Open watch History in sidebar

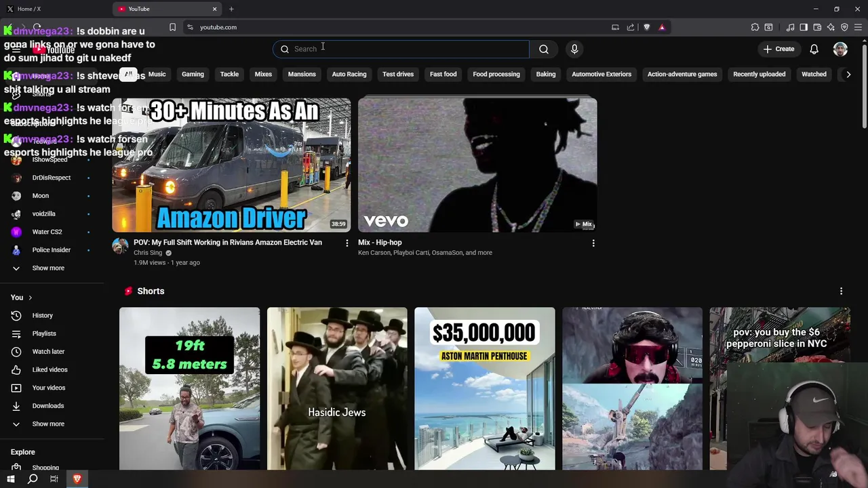pyautogui.click(x=52, y=316)
